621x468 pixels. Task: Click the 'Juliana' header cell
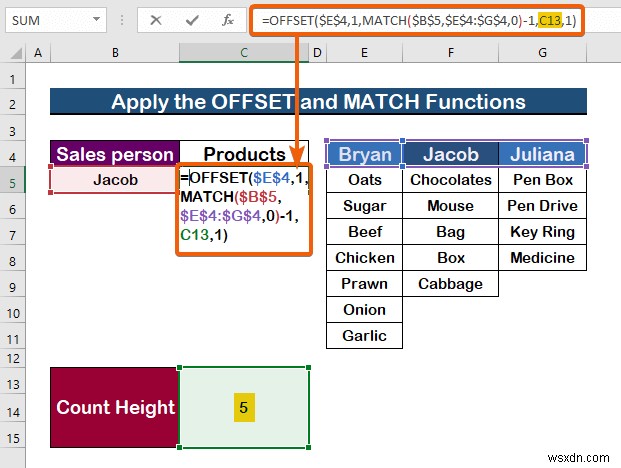point(542,154)
